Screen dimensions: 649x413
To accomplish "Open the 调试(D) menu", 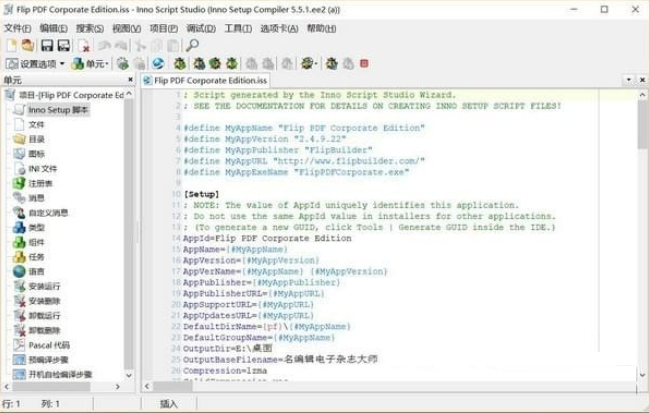I will point(201,28).
